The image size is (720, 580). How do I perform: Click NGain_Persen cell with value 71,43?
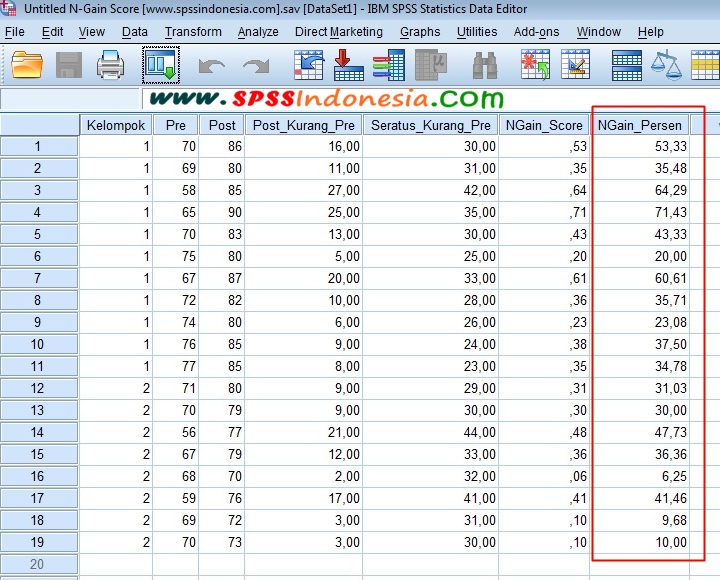pyautogui.click(x=639, y=213)
